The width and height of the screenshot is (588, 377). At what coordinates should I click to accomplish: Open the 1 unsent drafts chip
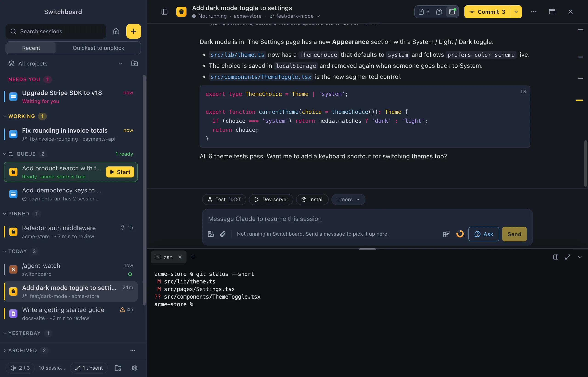point(89,368)
